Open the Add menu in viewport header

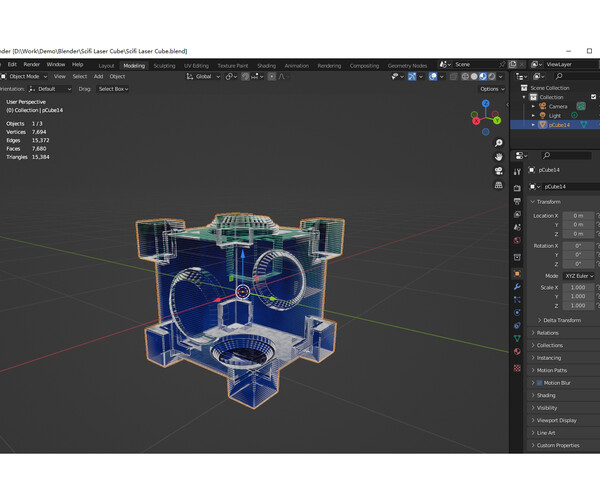click(x=98, y=76)
